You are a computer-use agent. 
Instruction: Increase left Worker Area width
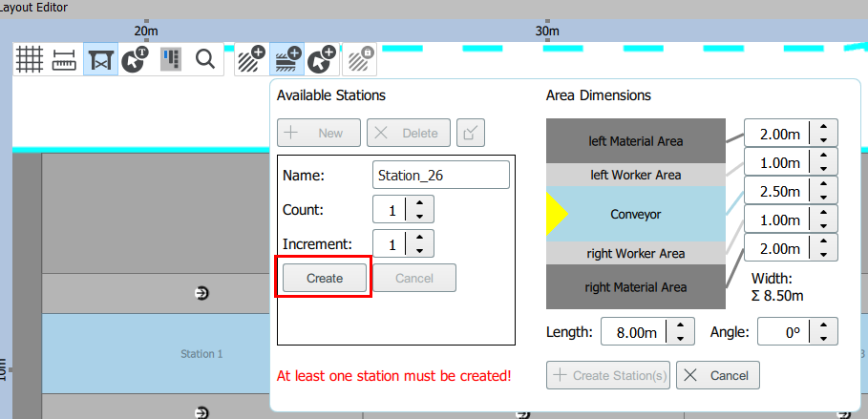823,155
